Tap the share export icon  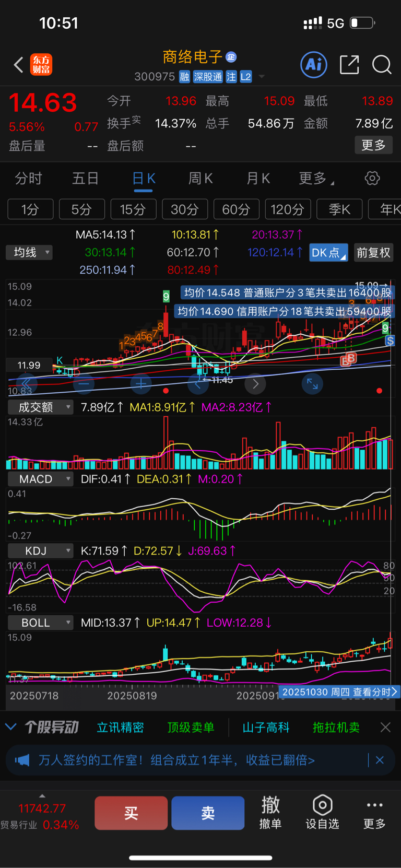(349, 65)
